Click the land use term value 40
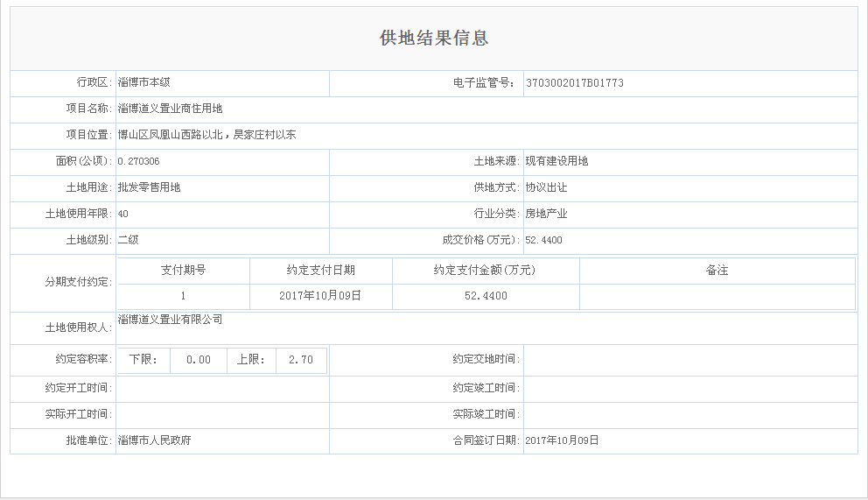 [x=122, y=214]
